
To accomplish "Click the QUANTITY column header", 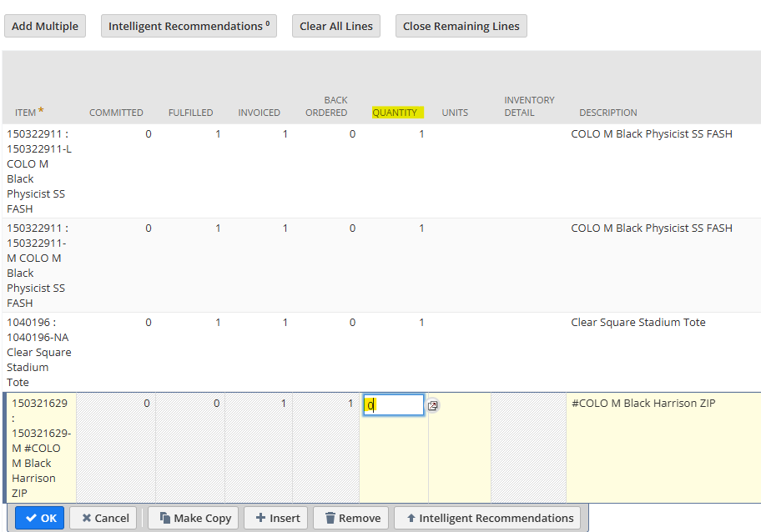I will pyautogui.click(x=395, y=113).
